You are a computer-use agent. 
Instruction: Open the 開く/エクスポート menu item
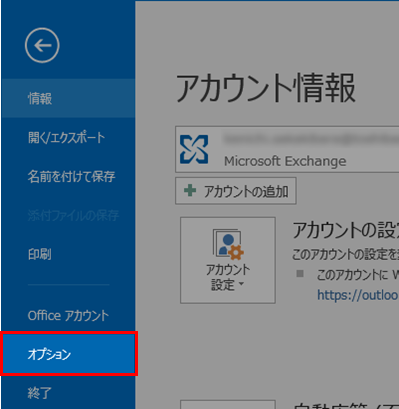[x=68, y=137]
